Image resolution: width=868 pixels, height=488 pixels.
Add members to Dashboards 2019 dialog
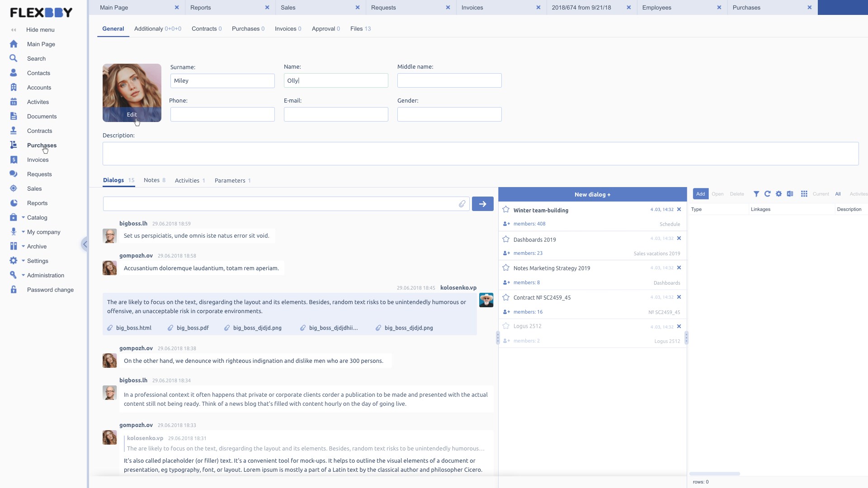point(506,253)
